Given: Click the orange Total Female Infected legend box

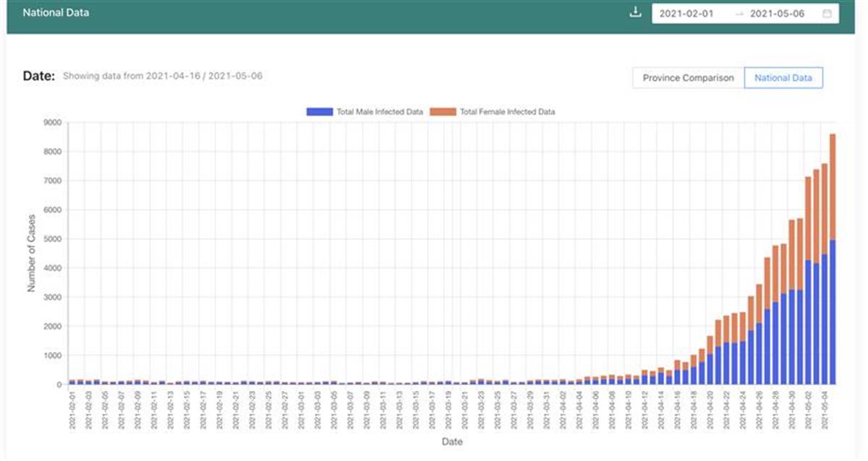Looking at the screenshot, I should [x=442, y=112].
